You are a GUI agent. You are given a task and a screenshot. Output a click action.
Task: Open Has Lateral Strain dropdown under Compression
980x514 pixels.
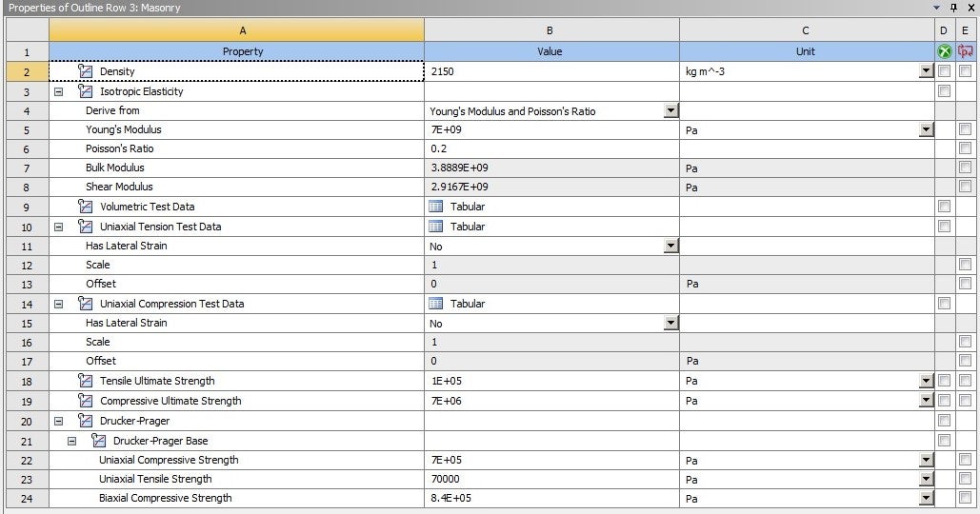670,323
